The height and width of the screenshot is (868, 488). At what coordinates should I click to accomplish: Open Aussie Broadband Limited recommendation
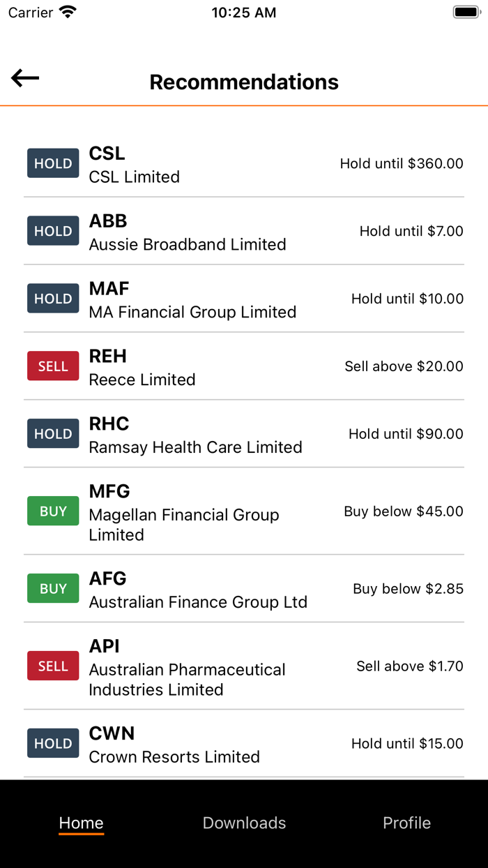coord(244,231)
